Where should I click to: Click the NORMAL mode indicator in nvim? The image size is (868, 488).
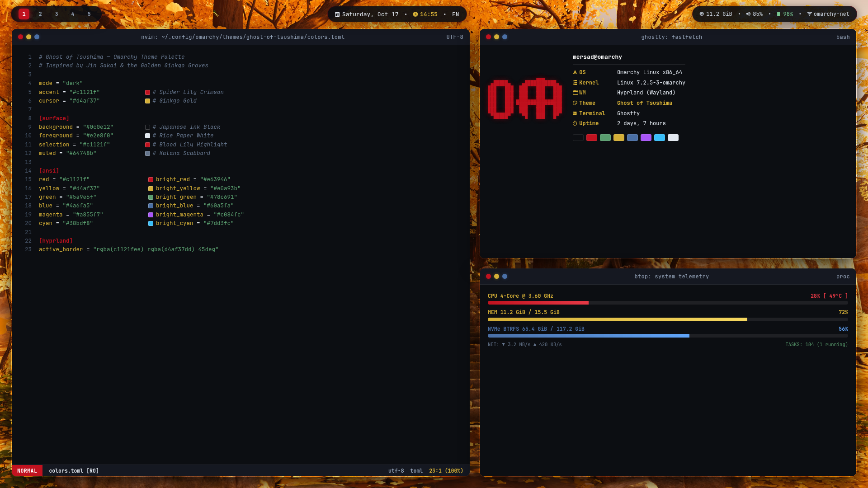click(27, 471)
